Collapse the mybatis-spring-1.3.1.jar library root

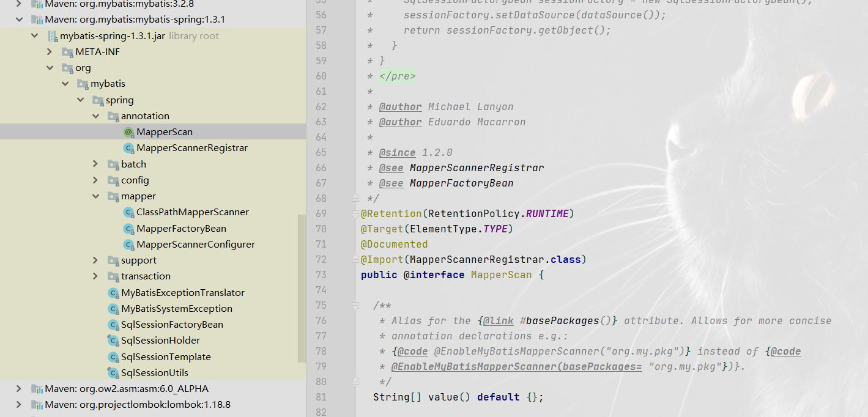(x=34, y=36)
